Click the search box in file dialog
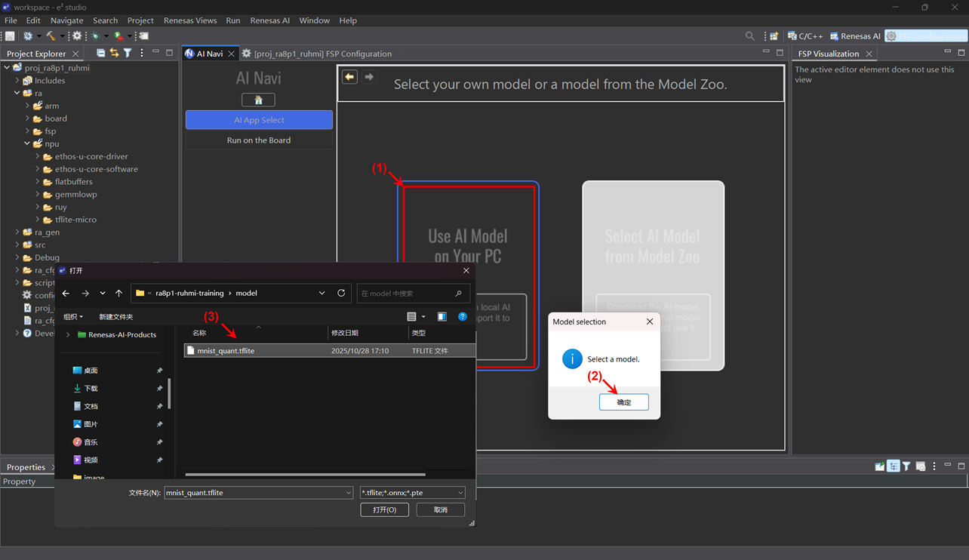969x560 pixels. point(412,293)
